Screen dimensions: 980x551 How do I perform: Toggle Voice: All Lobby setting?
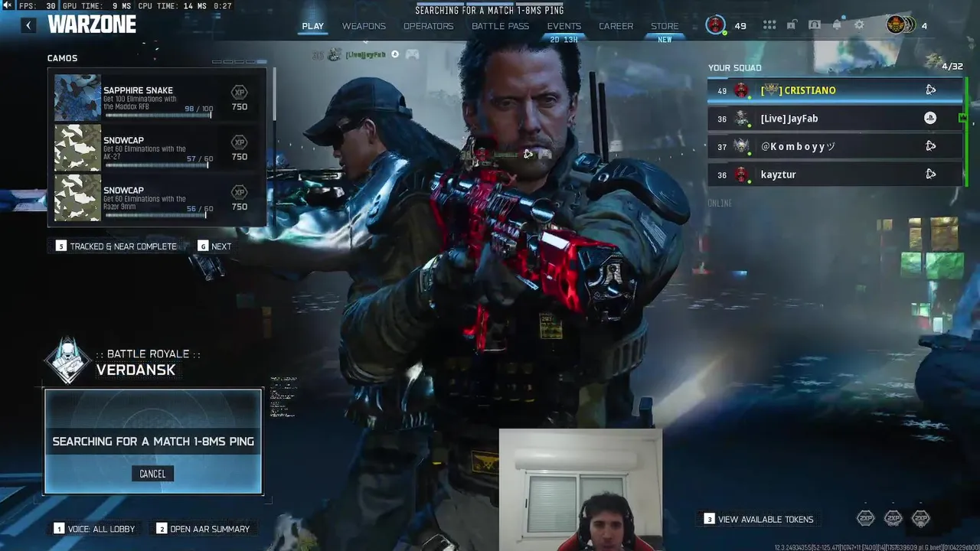pos(94,529)
